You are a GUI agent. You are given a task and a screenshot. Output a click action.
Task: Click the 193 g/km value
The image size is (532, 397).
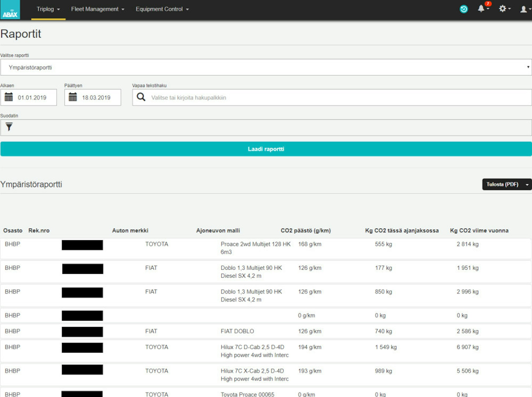pos(310,371)
